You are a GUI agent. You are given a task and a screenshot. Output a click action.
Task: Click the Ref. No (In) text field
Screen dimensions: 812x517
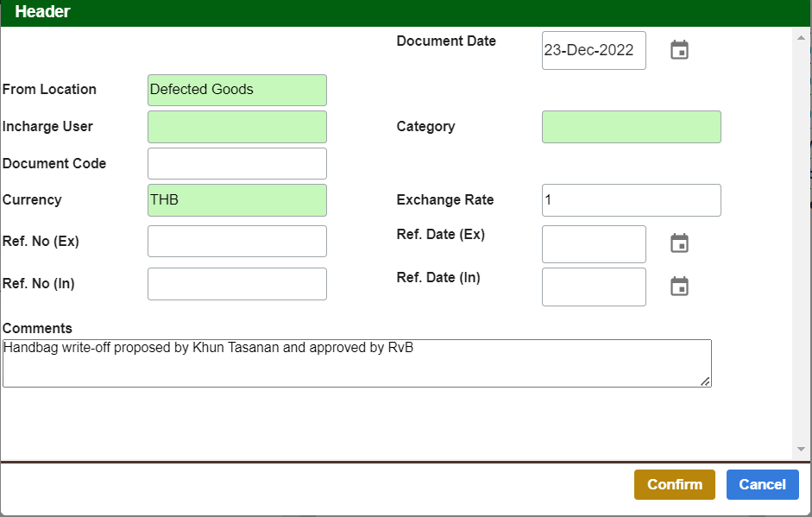(236, 284)
